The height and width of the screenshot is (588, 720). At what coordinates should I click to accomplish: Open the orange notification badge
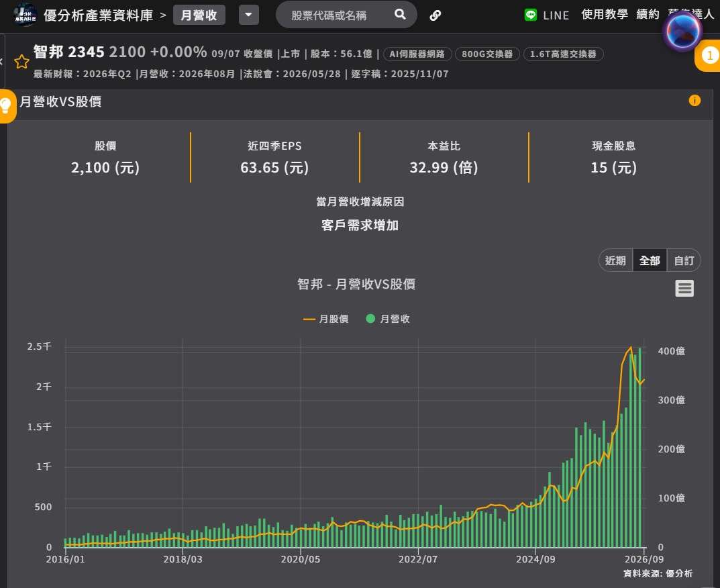(709, 56)
